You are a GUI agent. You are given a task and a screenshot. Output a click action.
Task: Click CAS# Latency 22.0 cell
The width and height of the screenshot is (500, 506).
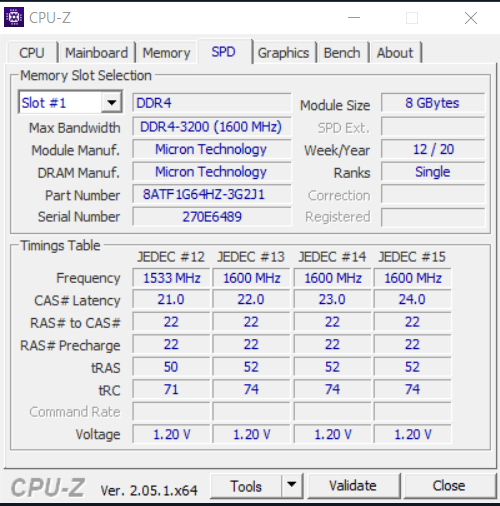coord(251,299)
